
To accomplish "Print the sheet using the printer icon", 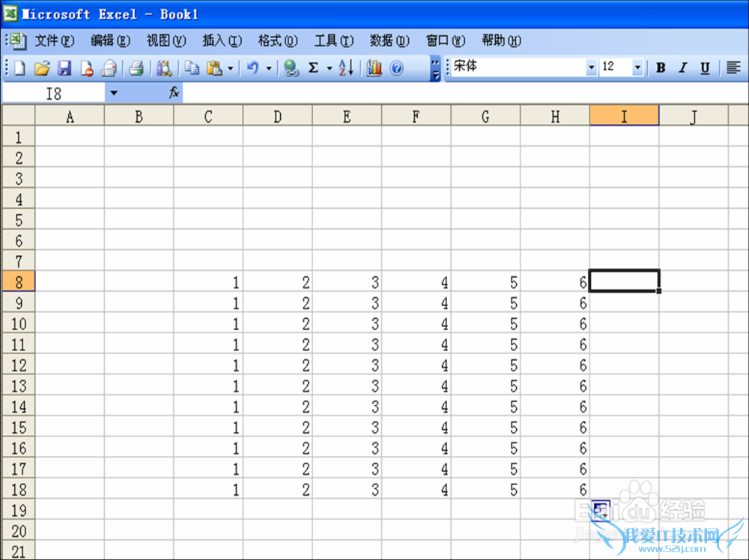I will [136, 68].
